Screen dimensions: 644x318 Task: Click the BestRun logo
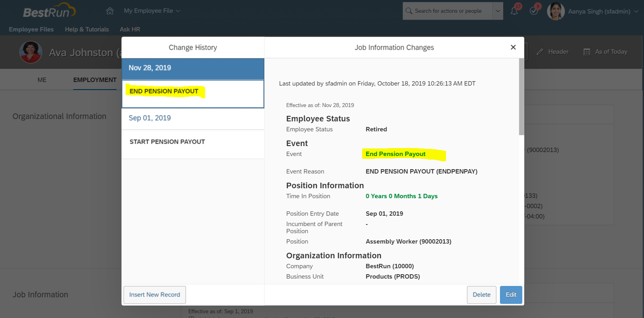(x=49, y=11)
